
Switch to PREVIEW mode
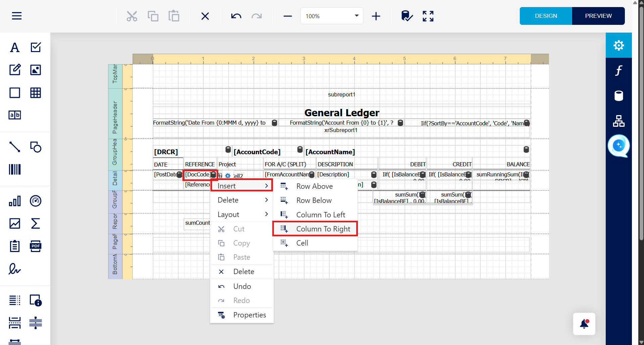(598, 16)
